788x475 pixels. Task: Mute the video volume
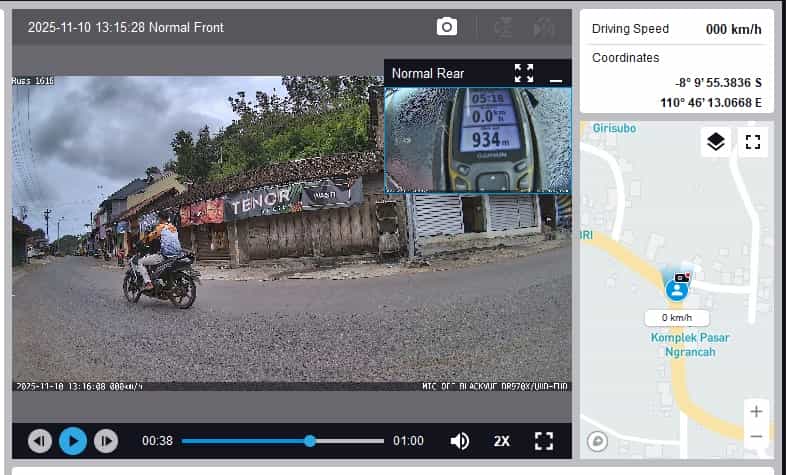click(x=460, y=441)
